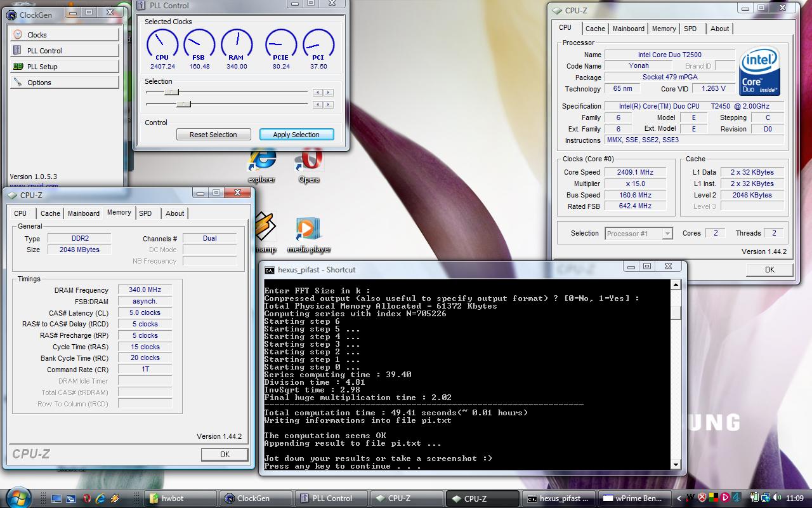Click right arrow of lower PLL slider
This screenshot has width=812, height=508.
[x=328, y=104]
